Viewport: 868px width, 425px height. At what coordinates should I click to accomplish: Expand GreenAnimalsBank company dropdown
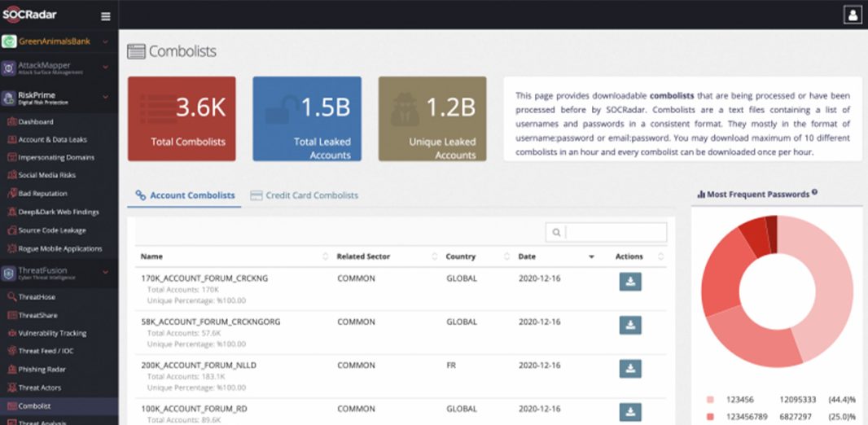point(105,42)
